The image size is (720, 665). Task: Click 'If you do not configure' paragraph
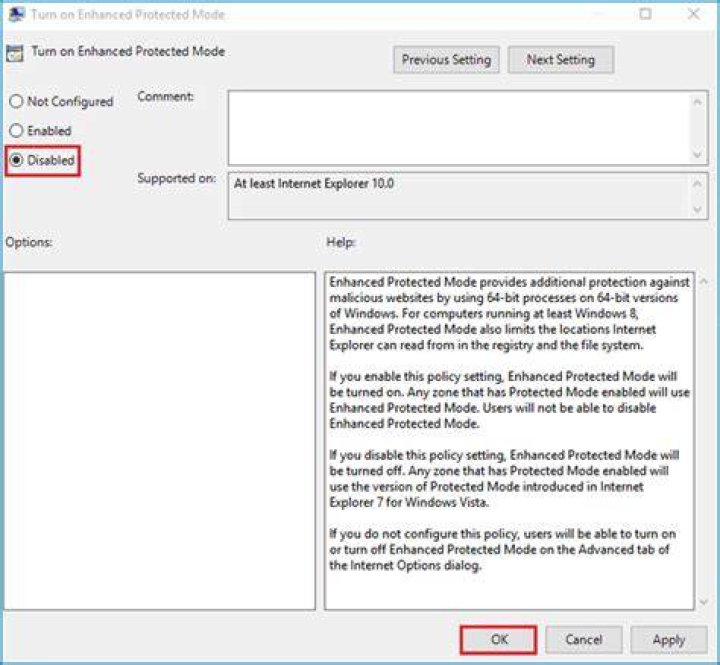pyautogui.click(x=502, y=549)
